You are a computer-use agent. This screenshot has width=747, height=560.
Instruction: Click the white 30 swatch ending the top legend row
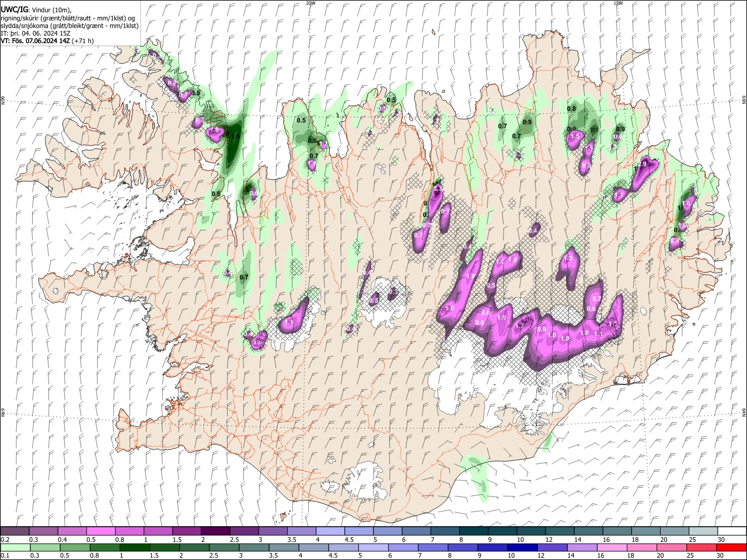pos(732,531)
